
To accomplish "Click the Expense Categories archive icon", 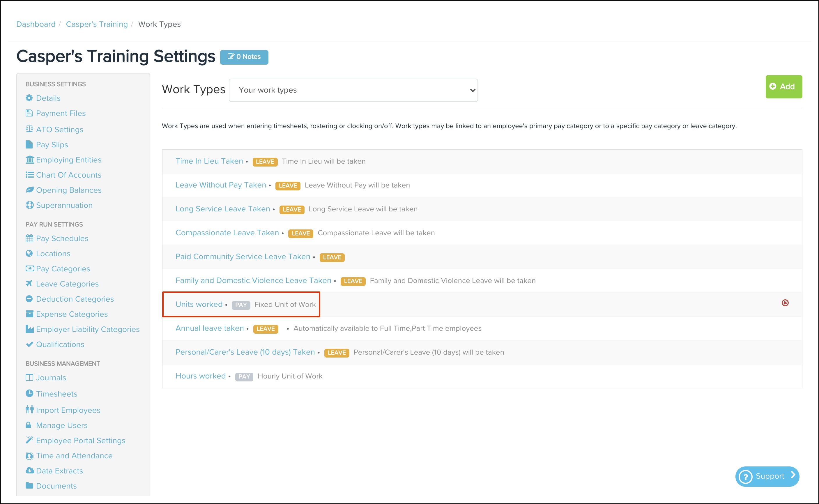I will click(29, 314).
